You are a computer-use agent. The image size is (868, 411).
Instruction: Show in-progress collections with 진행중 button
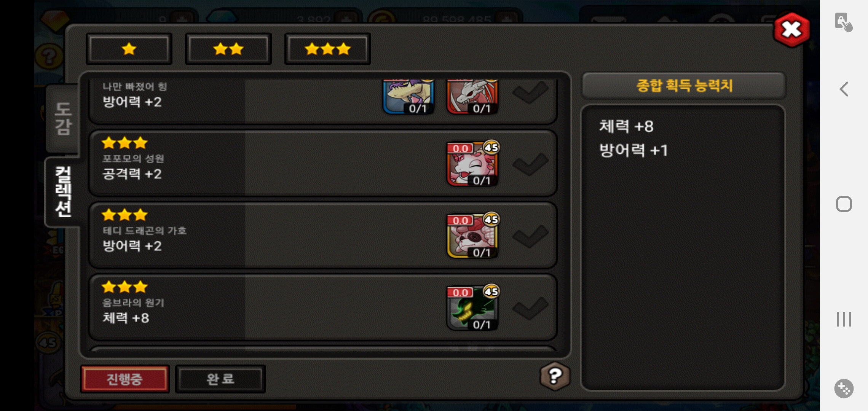125,379
